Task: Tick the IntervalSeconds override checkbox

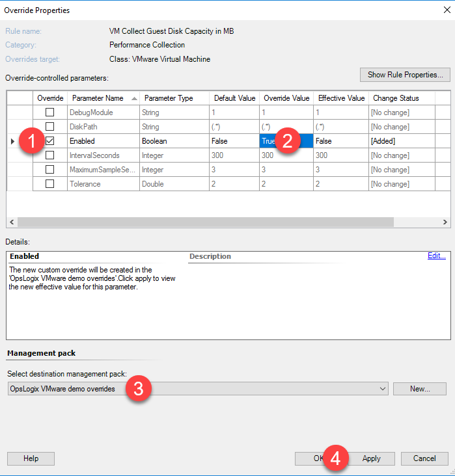Action: (x=50, y=155)
